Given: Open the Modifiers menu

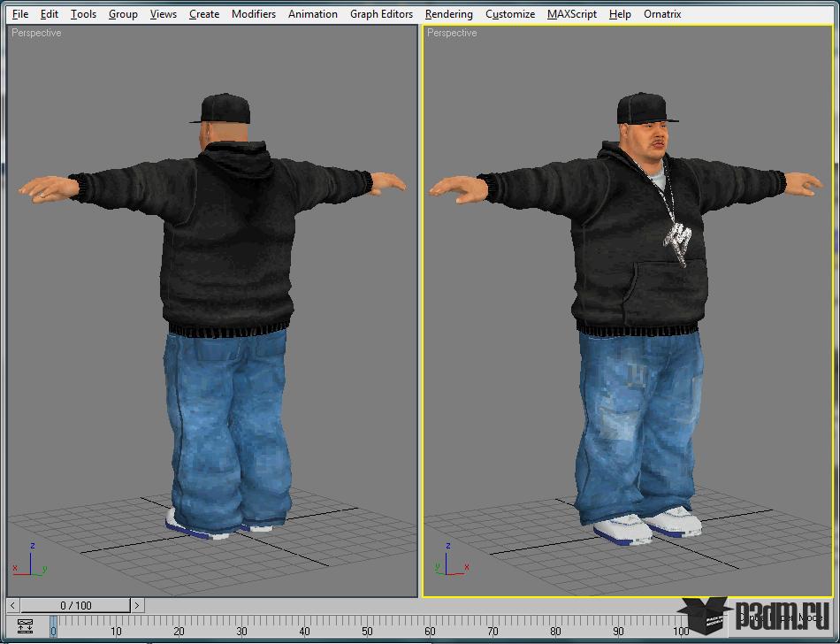Looking at the screenshot, I should (254, 14).
